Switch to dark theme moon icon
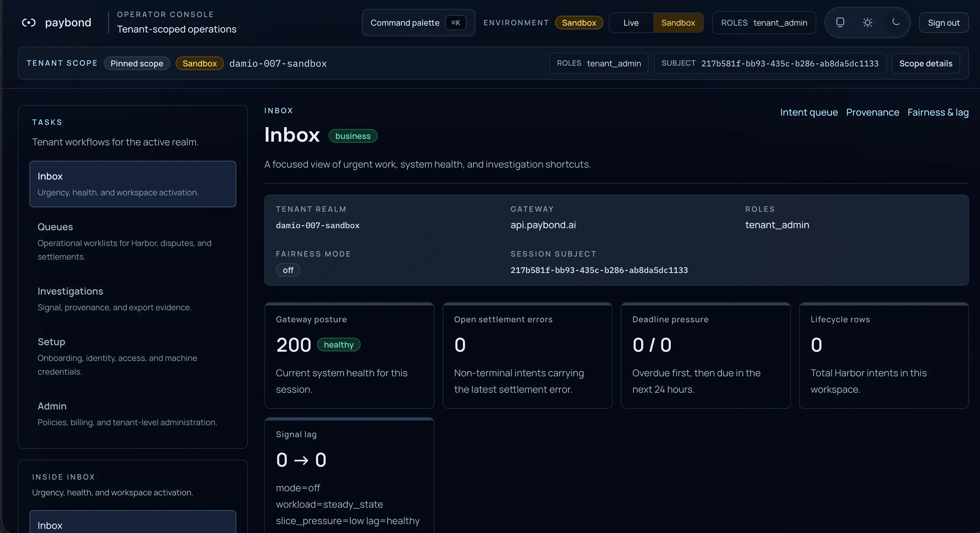The height and width of the screenshot is (533, 980). pos(895,23)
